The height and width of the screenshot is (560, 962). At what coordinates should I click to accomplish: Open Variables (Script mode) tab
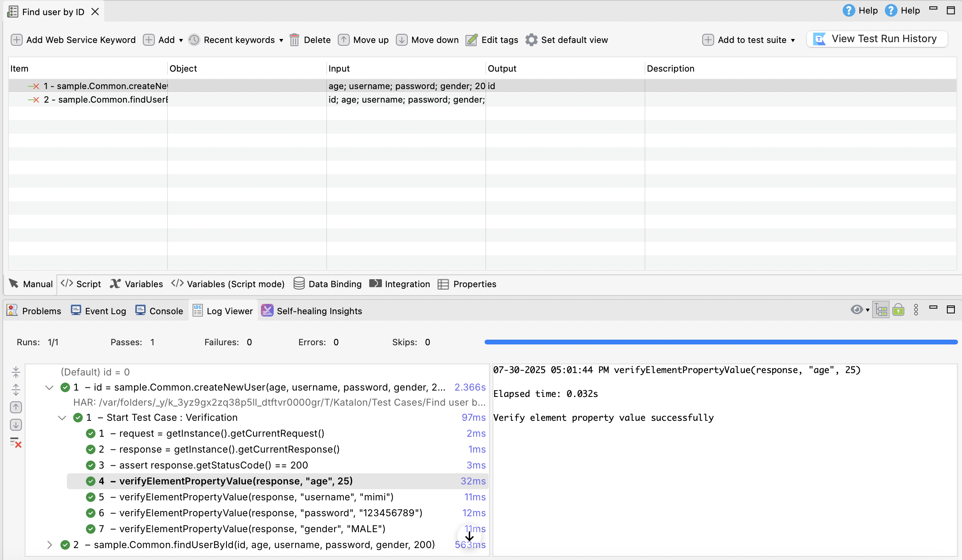pos(228,284)
